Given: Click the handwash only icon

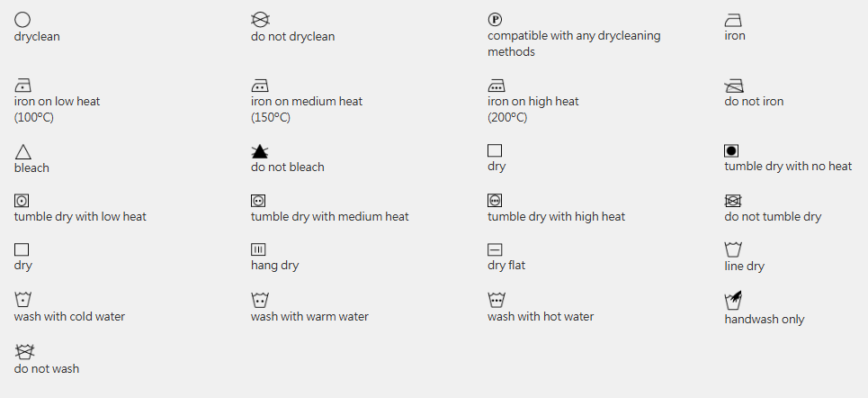Looking at the screenshot, I should (x=733, y=300).
